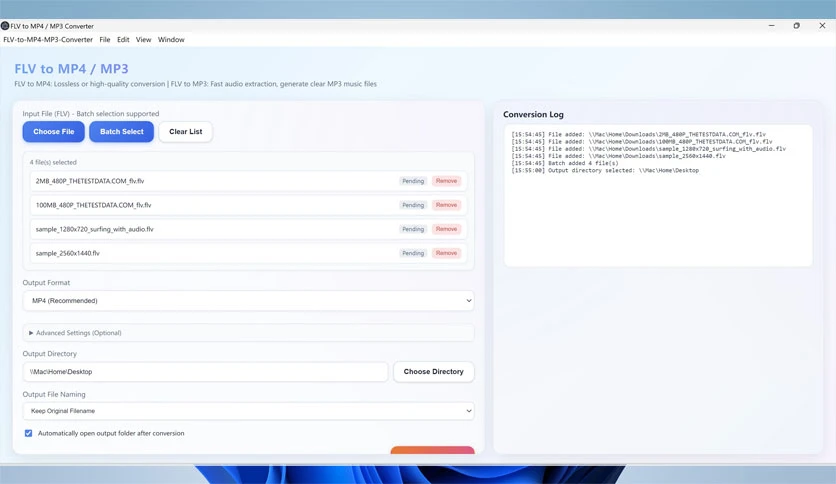Click the partially visible orange convert button
Image resolution: width=836 pixels, height=484 pixels.
click(x=432, y=450)
